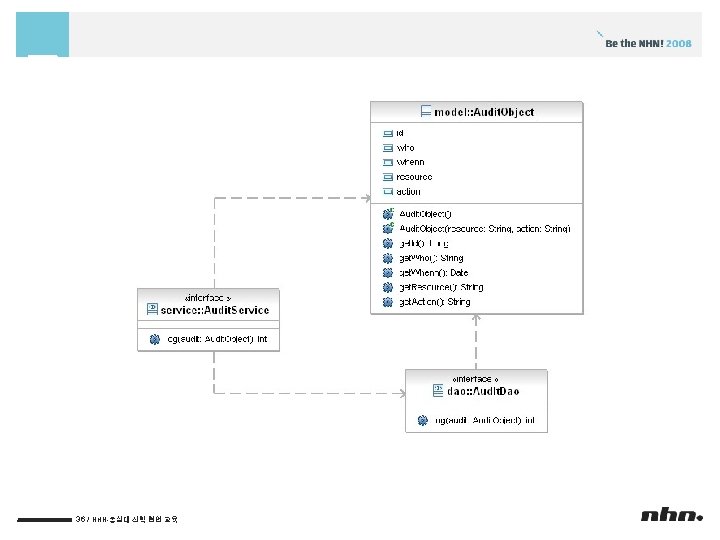Viewport: 720px width, 540px height.
Task: Select the AuditObject() constructor text
Action: tap(425, 214)
